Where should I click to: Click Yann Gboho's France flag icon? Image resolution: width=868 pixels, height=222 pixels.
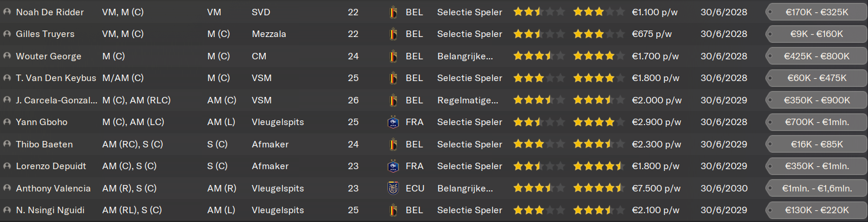[393, 122]
